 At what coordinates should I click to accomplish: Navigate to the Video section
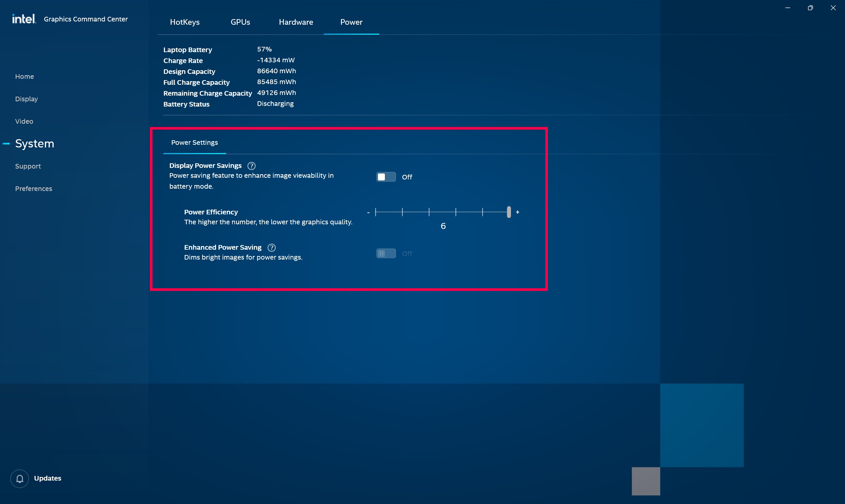[x=24, y=121]
